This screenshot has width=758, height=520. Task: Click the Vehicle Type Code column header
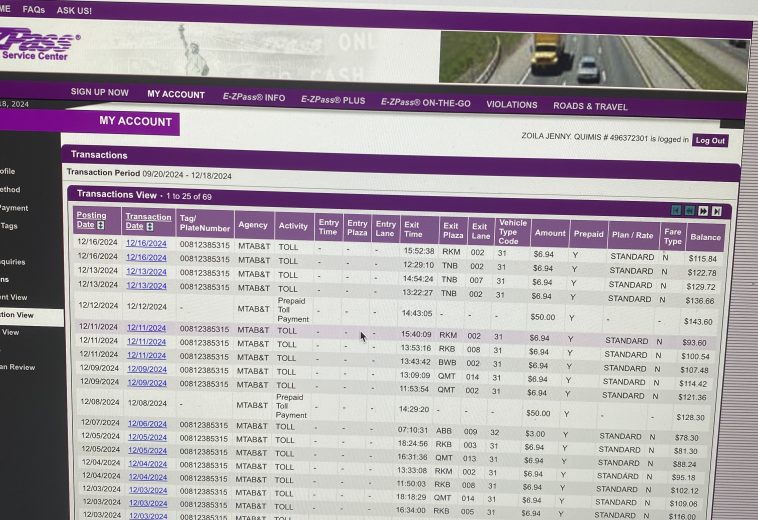coord(512,231)
